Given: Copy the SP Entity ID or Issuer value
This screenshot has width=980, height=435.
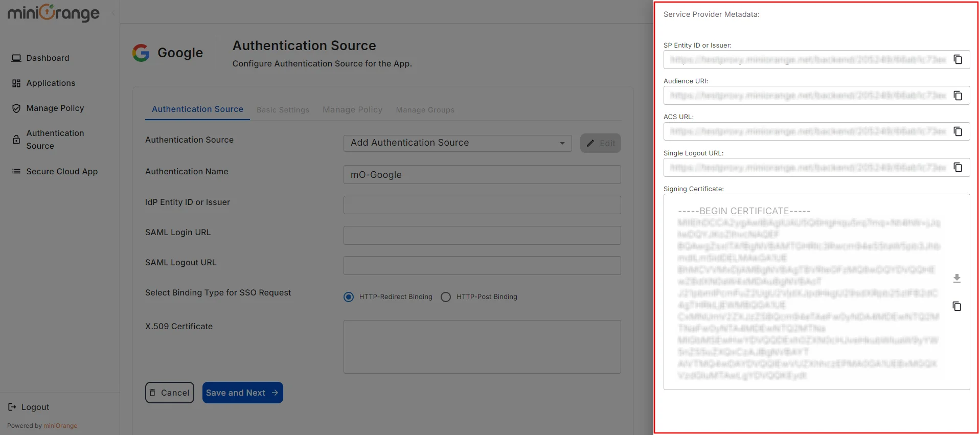Looking at the screenshot, I should pyautogui.click(x=958, y=59).
